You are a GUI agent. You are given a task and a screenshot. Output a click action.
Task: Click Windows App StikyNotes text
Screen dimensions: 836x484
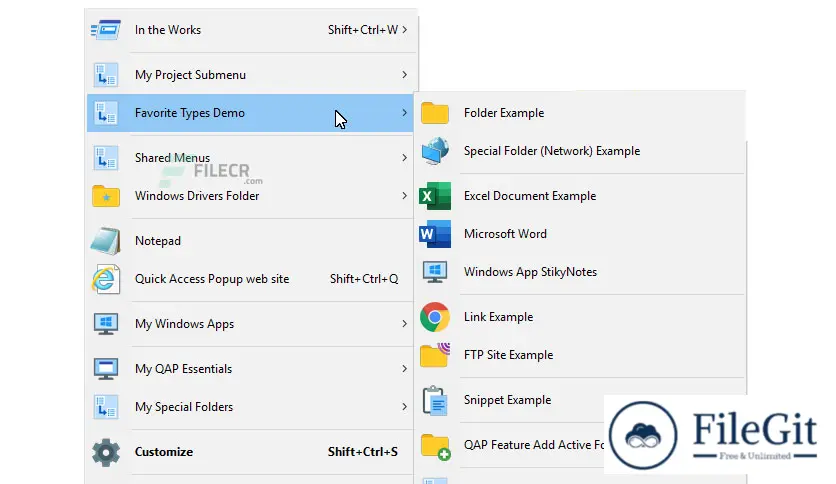pyautogui.click(x=530, y=272)
